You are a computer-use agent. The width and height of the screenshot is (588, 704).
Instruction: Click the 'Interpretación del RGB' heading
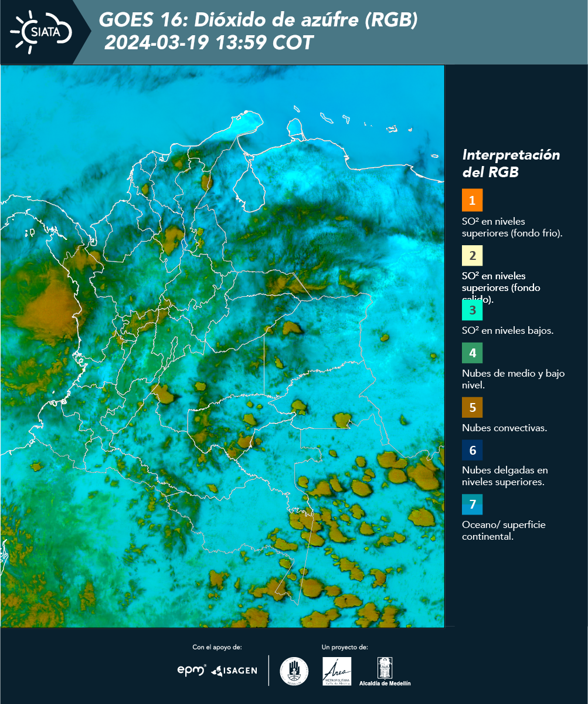tap(511, 164)
